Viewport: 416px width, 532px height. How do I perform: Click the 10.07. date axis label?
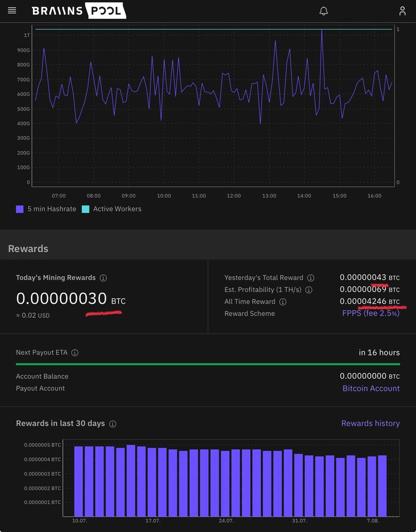click(80, 521)
